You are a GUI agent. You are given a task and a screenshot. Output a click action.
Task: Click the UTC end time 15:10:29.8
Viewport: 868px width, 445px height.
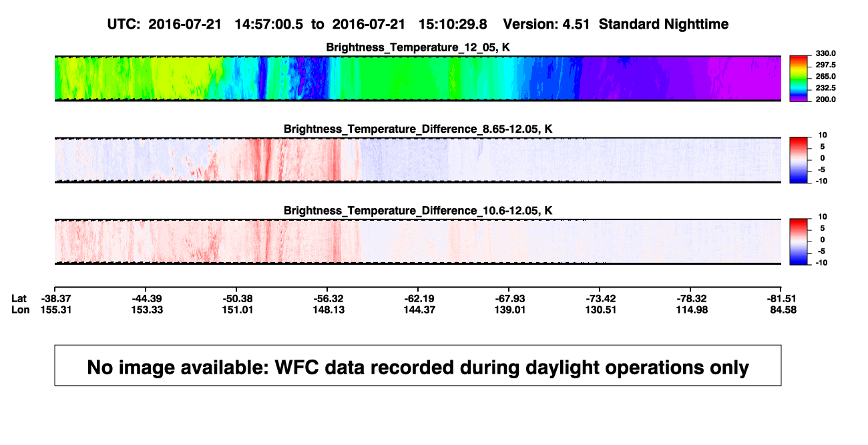pyautogui.click(x=453, y=25)
